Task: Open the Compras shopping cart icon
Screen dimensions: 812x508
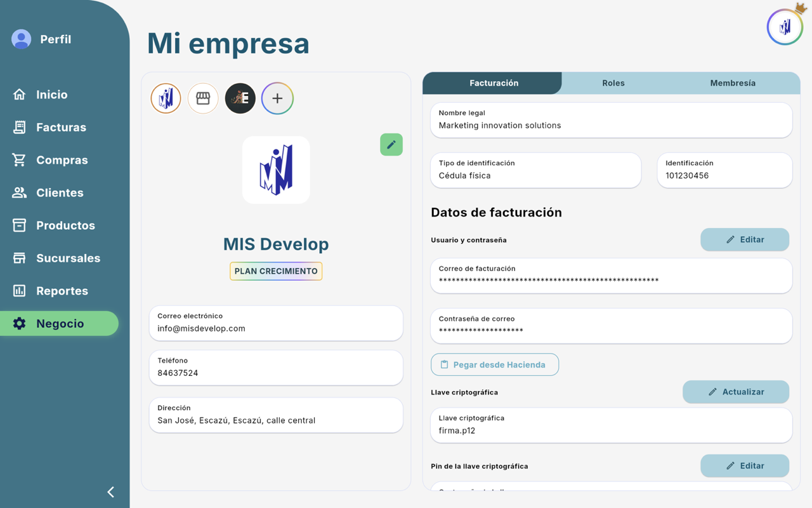Action: point(20,160)
